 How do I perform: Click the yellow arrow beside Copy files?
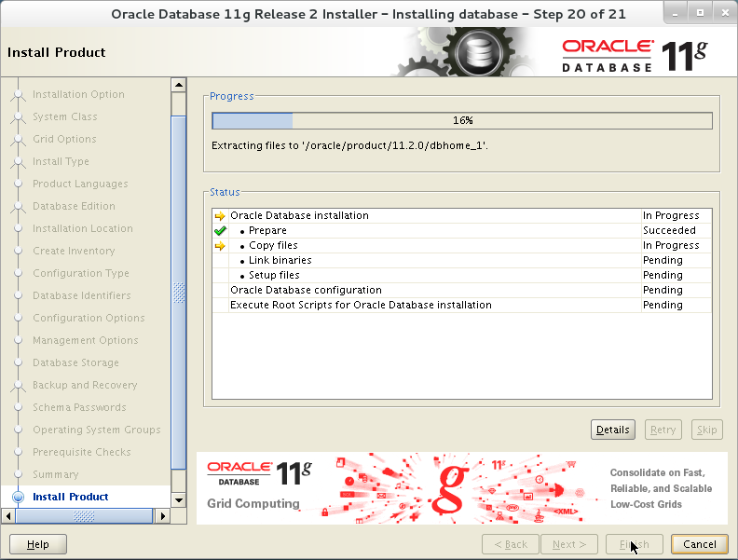[220, 246]
